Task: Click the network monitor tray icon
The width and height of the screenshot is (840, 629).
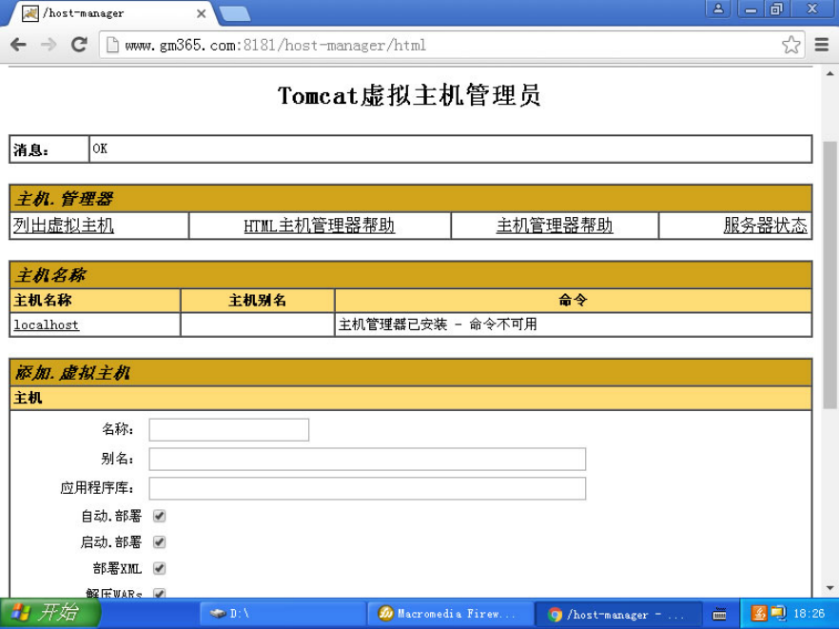Action: point(778,613)
